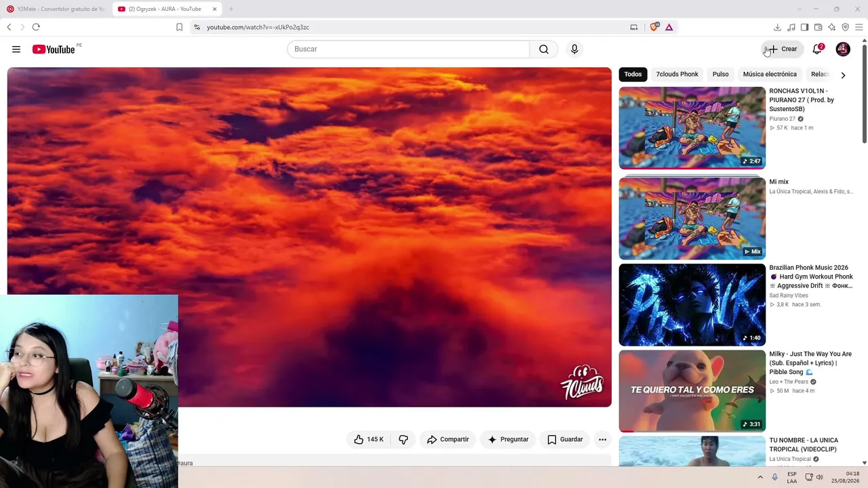Screen dimensions: 868x488
Task: Share the video via Compartir
Action: (448, 439)
